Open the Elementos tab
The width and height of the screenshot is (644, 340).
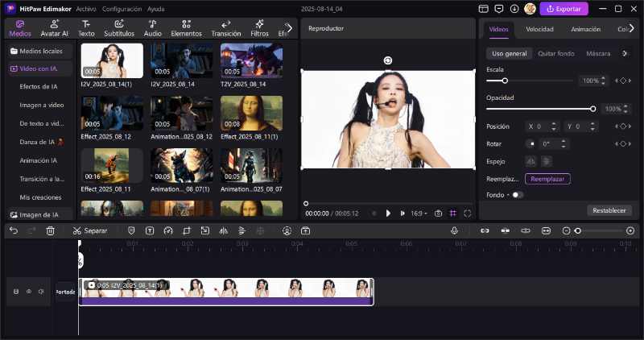click(x=187, y=28)
